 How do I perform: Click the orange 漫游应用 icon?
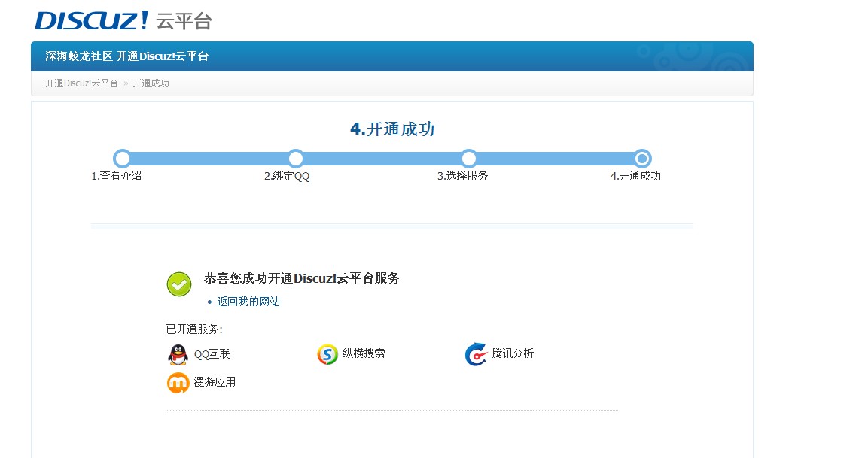tap(178, 383)
